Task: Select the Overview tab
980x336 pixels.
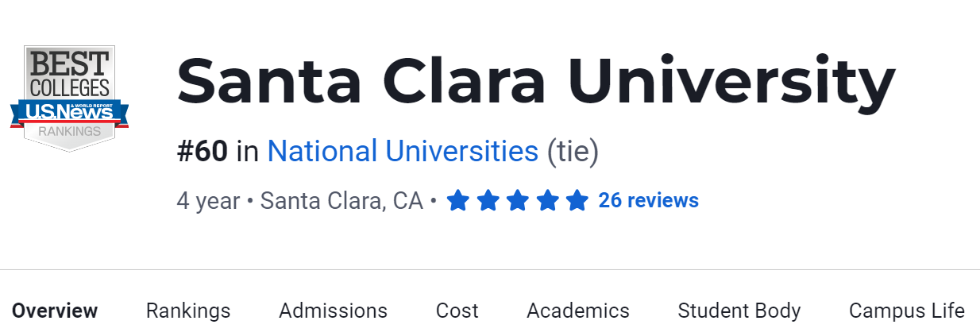Action: coord(55,311)
